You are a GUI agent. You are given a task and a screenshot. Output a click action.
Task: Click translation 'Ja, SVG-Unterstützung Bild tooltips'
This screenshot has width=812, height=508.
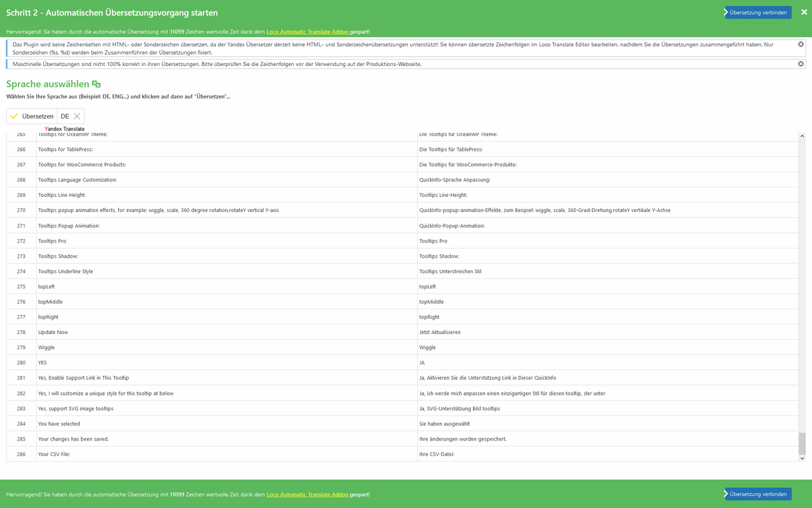[460, 408]
